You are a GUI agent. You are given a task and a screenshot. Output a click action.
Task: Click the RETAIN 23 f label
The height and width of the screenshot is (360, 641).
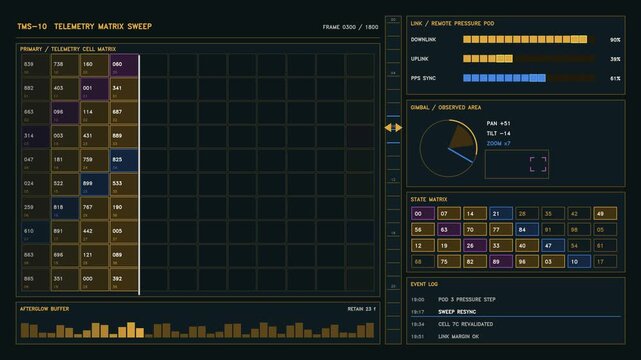point(361,309)
